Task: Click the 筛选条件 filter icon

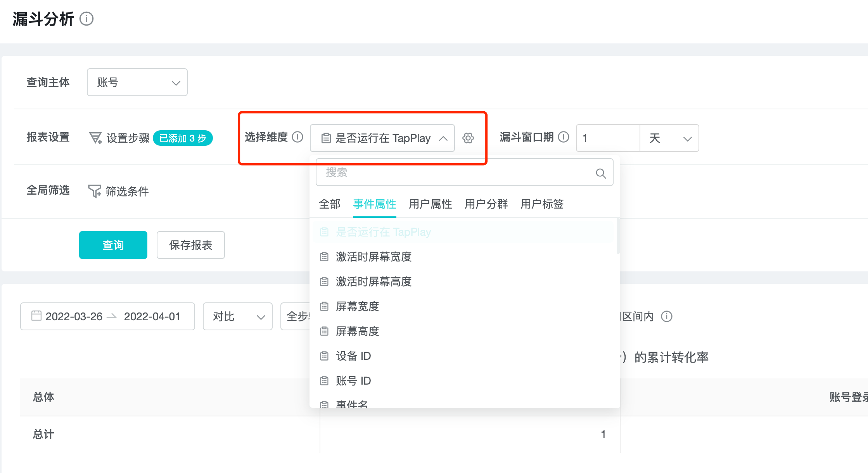Action: [x=95, y=191]
